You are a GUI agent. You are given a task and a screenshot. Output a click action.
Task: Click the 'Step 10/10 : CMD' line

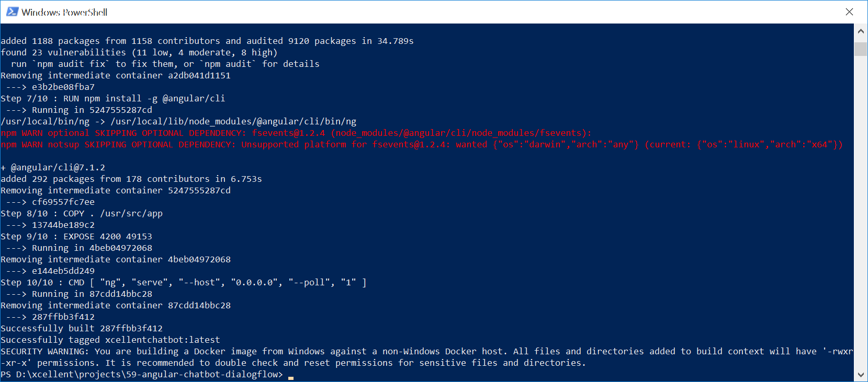(x=184, y=283)
